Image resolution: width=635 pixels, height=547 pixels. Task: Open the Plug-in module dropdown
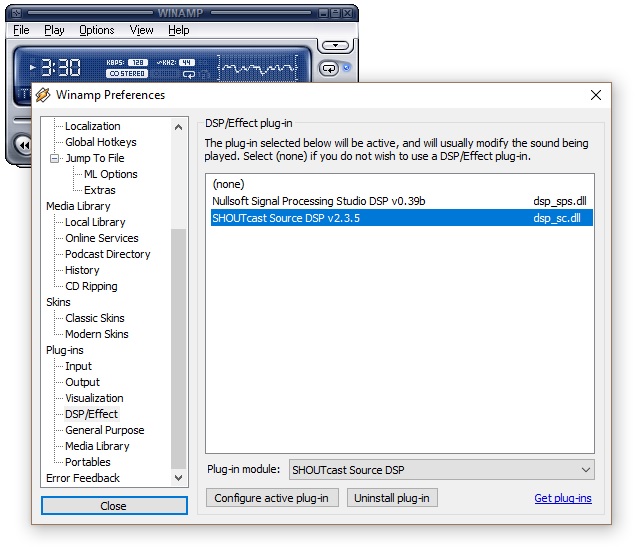point(441,470)
